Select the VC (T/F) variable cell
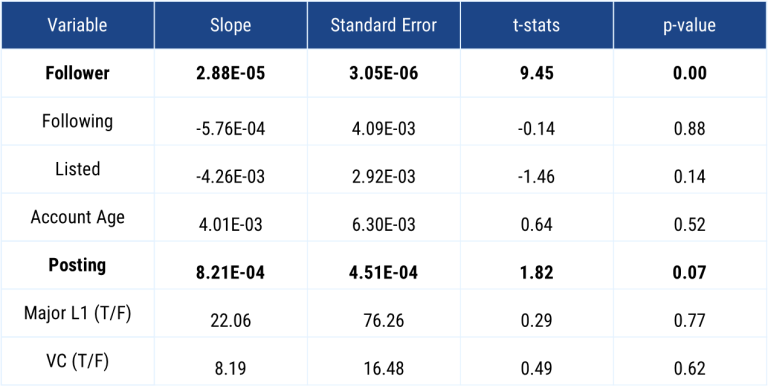 (77, 361)
